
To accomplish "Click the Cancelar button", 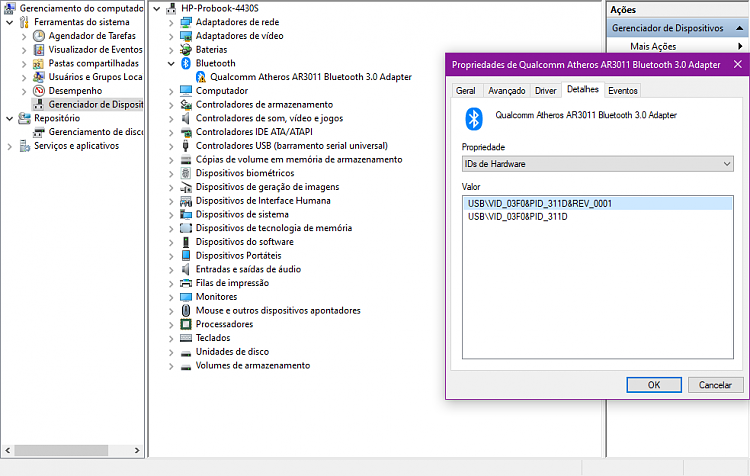I will (715, 385).
